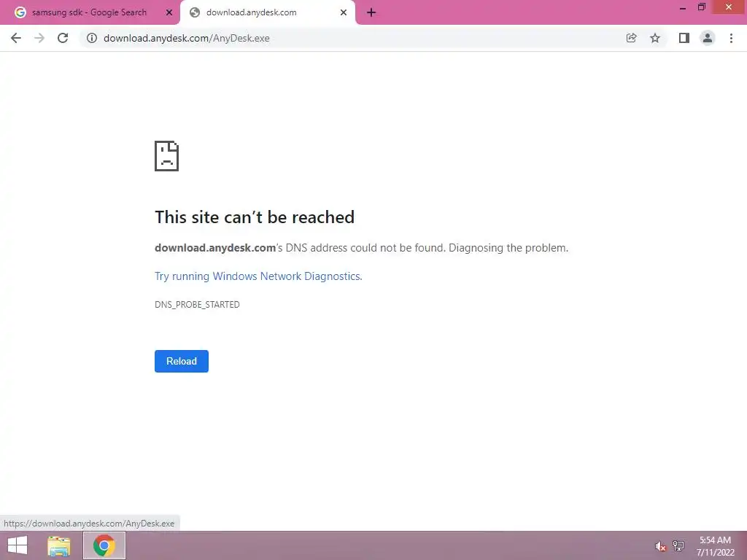Viewport: 747px width, 560px height.
Task: Close the Chrome window
Action: tap(729, 7)
